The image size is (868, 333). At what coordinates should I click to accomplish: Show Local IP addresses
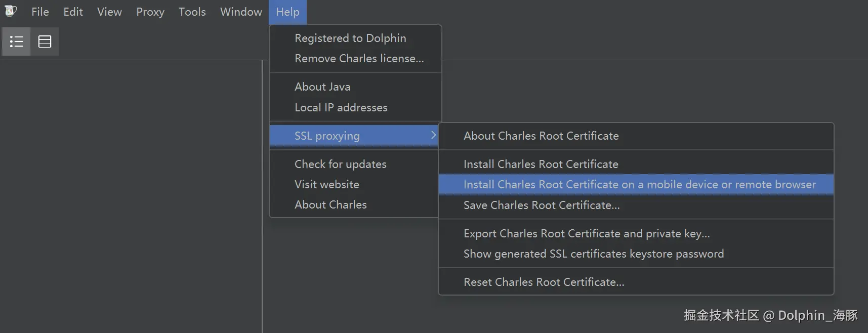[355, 107]
